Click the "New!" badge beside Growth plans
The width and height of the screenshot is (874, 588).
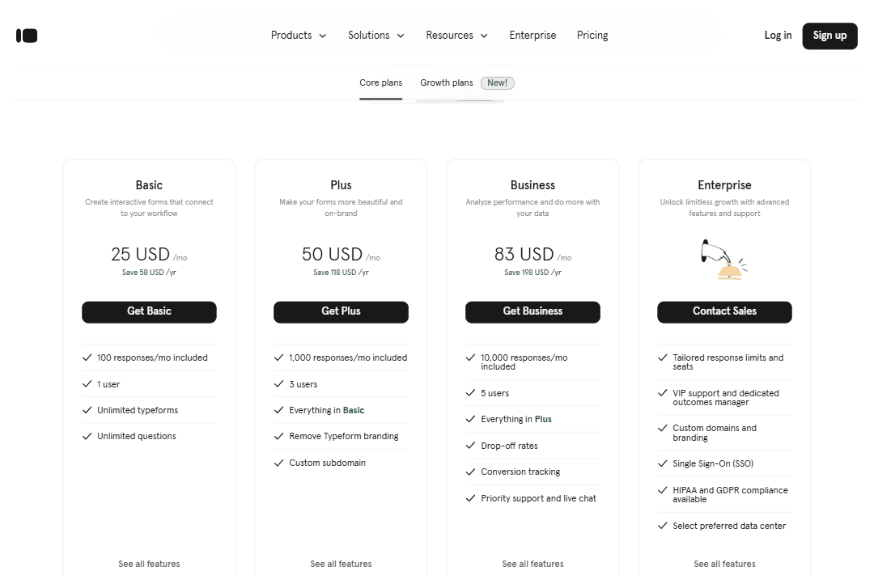[x=497, y=82]
